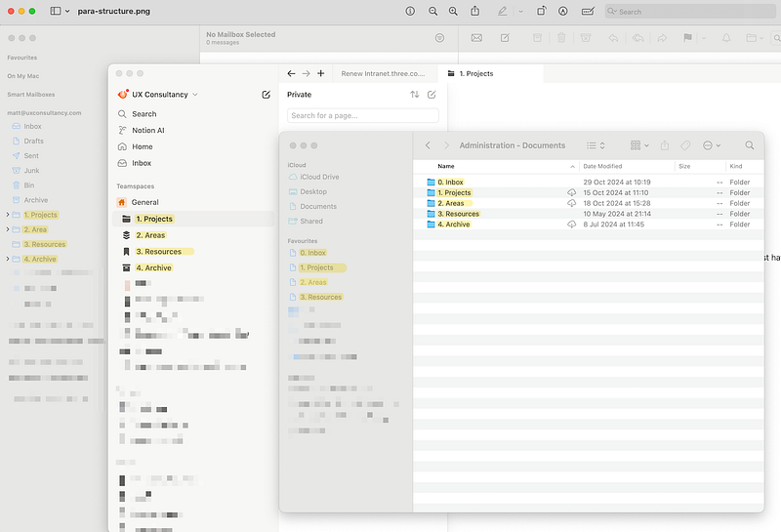Add a new Notion tab with plus
781x532 pixels.
tap(321, 74)
